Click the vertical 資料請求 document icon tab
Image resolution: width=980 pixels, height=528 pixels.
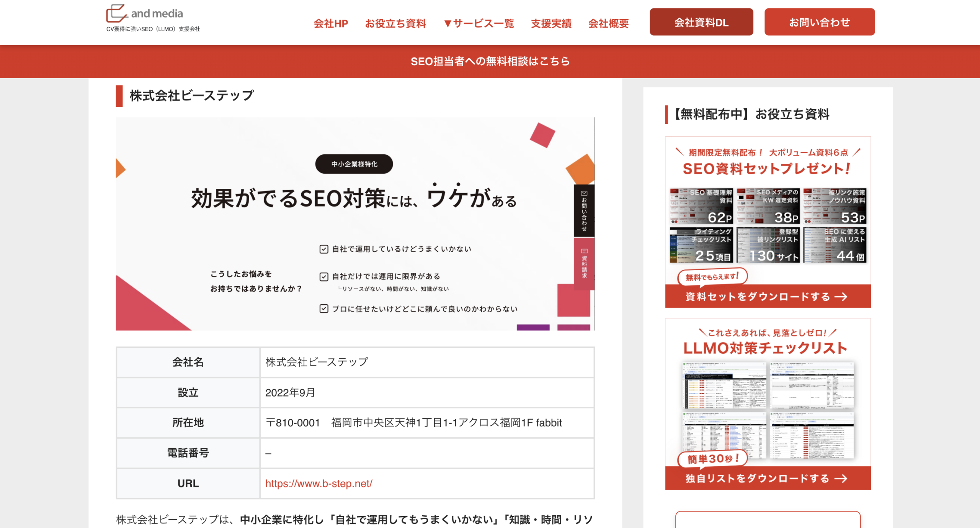[x=584, y=264]
